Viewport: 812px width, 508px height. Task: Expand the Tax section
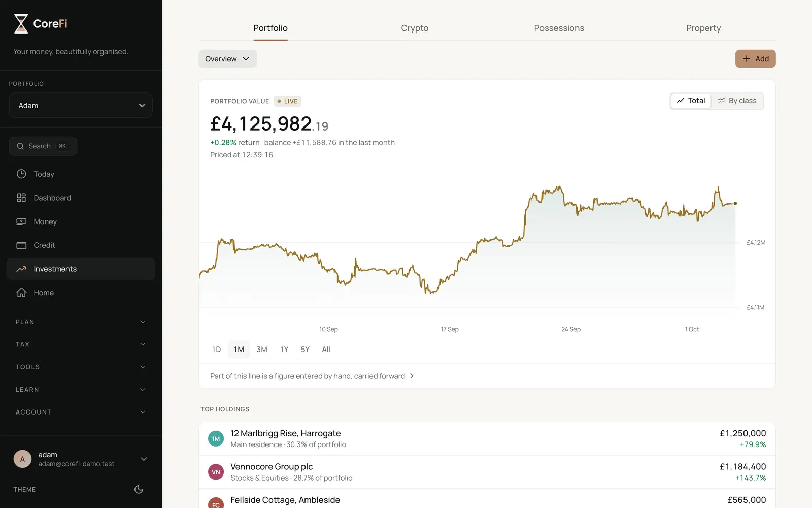[81, 344]
